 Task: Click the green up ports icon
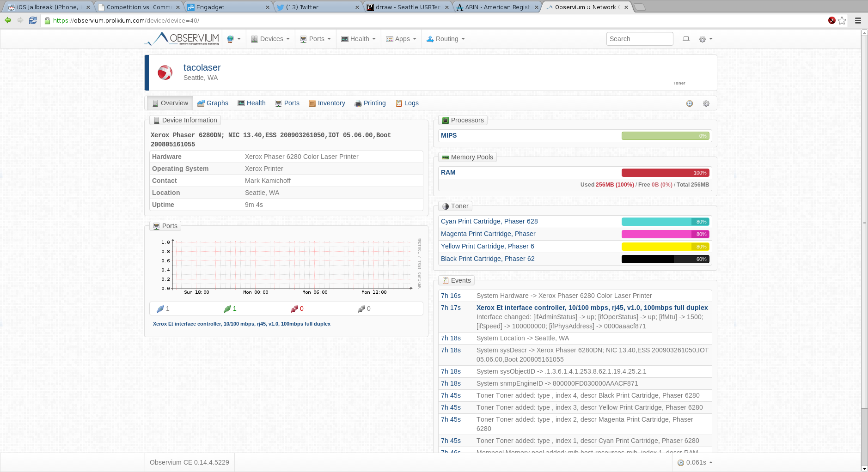pos(227,309)
